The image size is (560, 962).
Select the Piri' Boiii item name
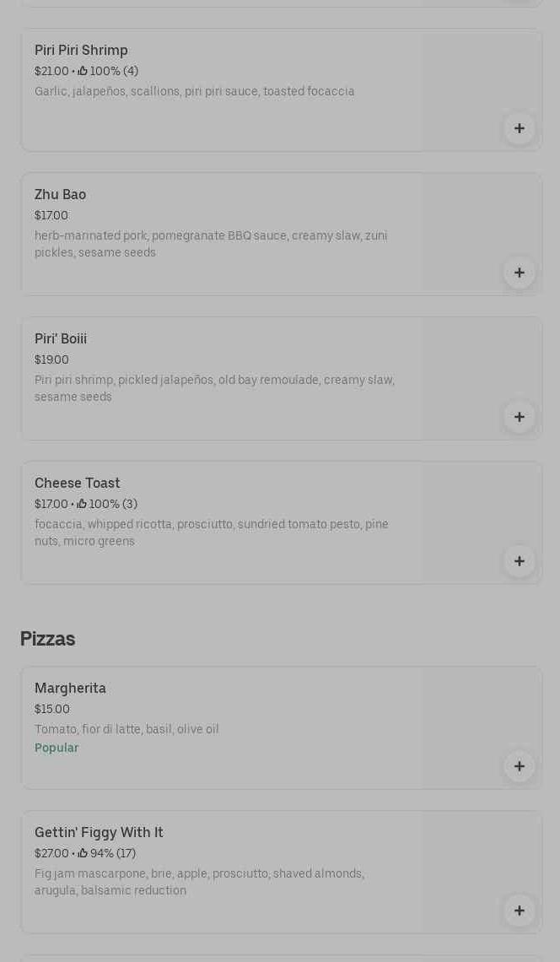pyautogui.click(x=61, y=339)
